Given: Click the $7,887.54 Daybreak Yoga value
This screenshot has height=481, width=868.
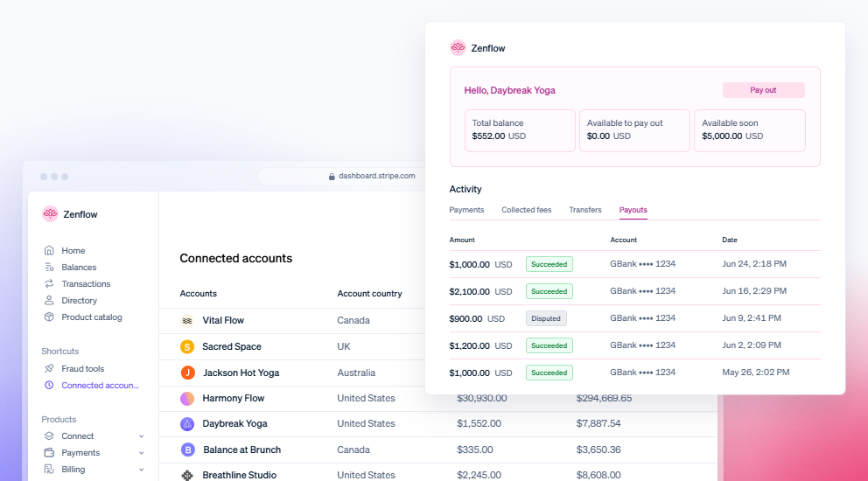Looking at the screenshot, I should point(598,423).
